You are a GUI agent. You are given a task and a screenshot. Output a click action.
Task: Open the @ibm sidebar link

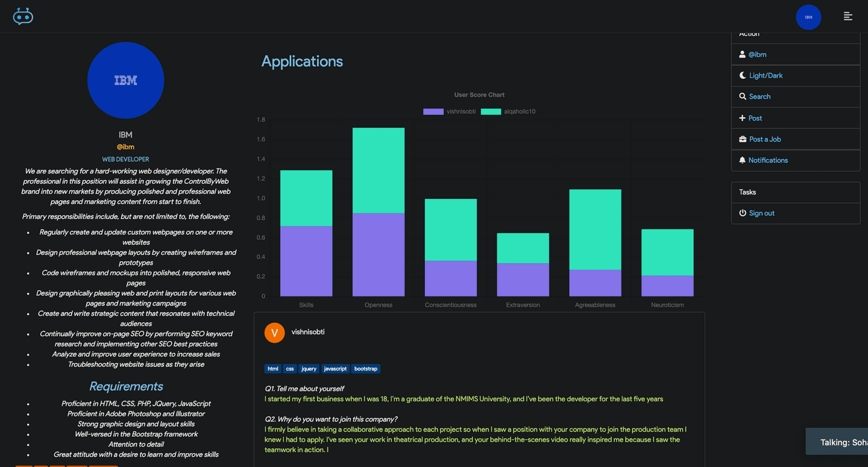click(x=757, y=54)
